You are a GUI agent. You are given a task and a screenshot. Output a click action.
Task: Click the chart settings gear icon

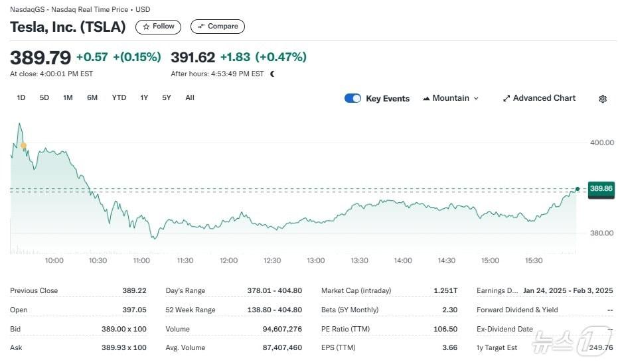tap(602, 99)
